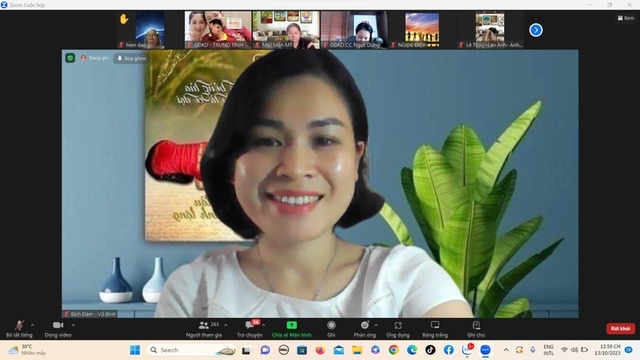Click the Đang ghi recording indicator
This screenshot has height=360, width=640.
[95, 58]
